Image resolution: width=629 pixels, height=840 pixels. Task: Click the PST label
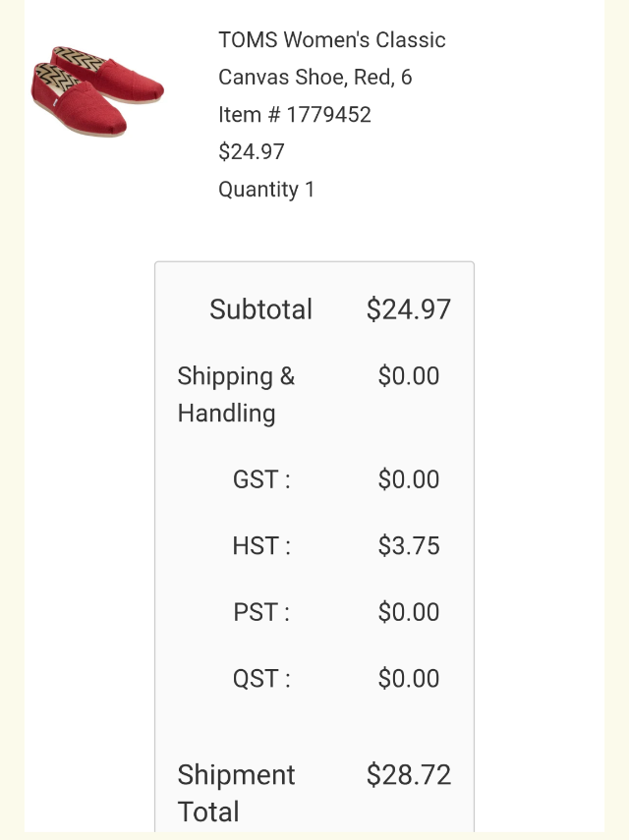pos(261,612)
